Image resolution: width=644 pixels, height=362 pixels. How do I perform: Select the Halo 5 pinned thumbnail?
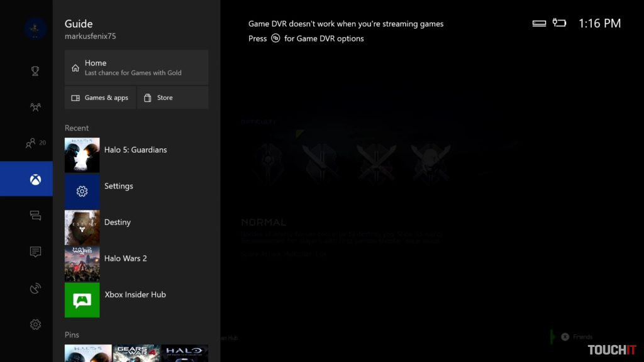click(x=88, y=353)
